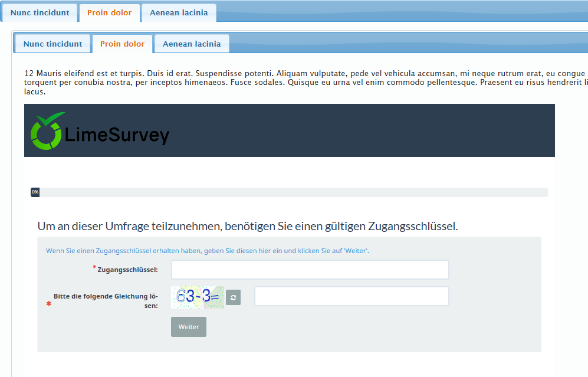Click the red asterisk beside the equation label
The image size is (588, 377).
click(x=49, y=304)
